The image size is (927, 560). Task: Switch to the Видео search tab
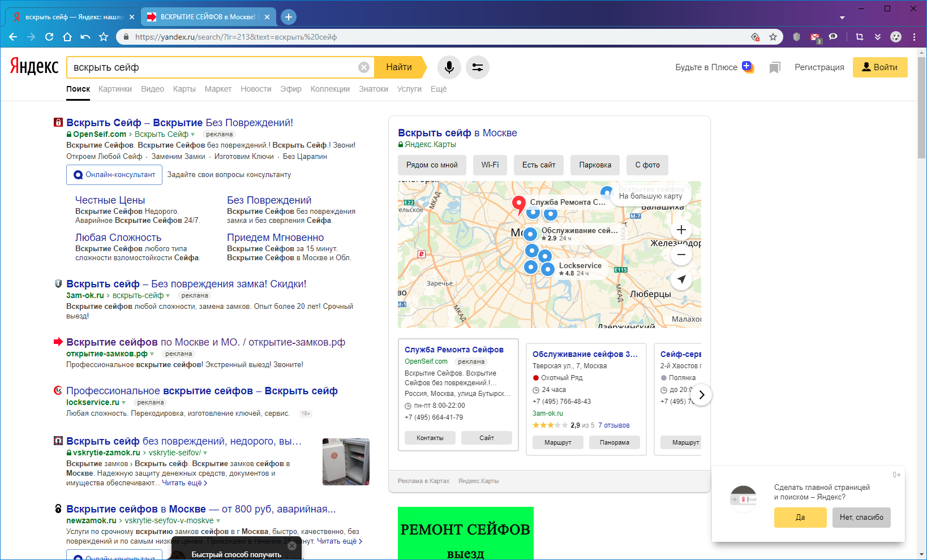(152, 89)
